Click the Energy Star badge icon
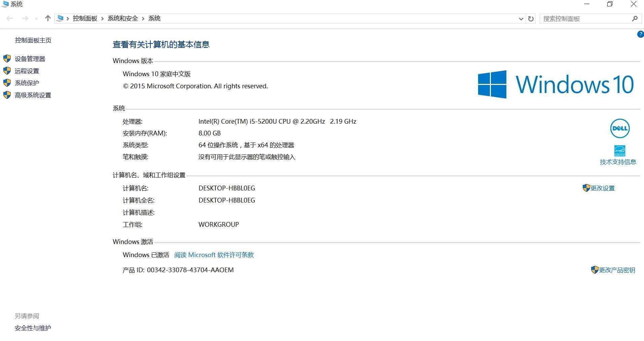Viewport: 644px width, 341px height. coord(620,151)
